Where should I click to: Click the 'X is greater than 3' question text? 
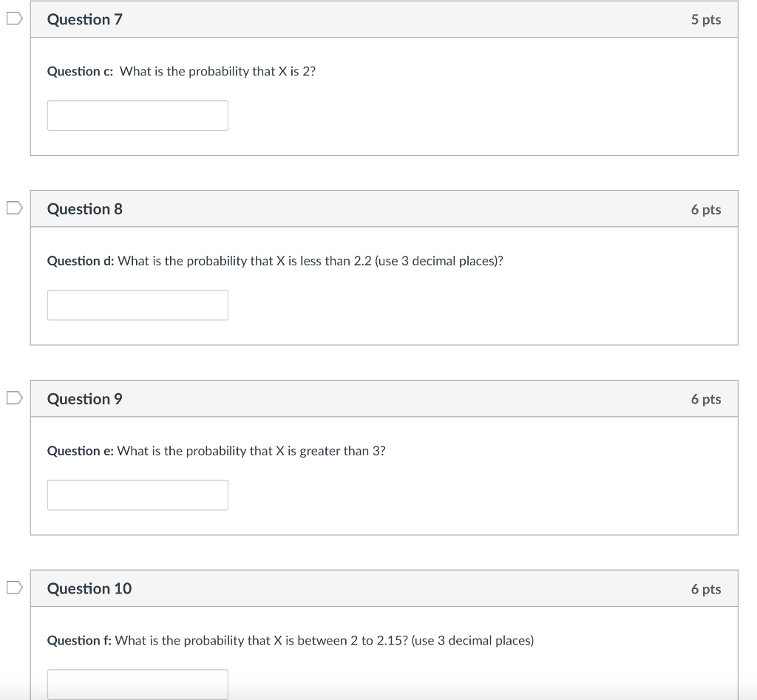point(330,451)
